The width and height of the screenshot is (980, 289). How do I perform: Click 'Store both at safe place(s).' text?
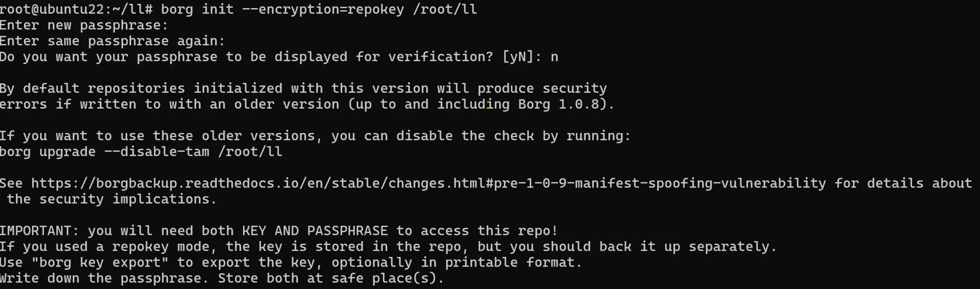click(x=331, y=278)
